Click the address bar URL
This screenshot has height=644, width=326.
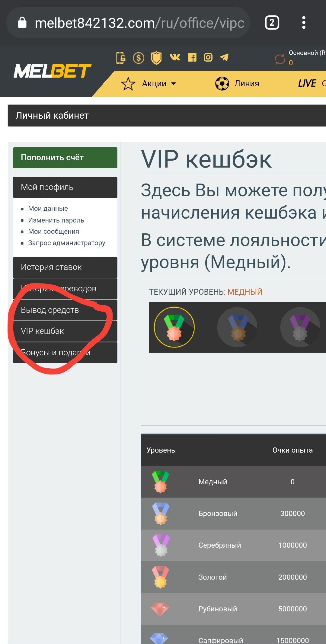pyautogui.click(x=139, y=23)
